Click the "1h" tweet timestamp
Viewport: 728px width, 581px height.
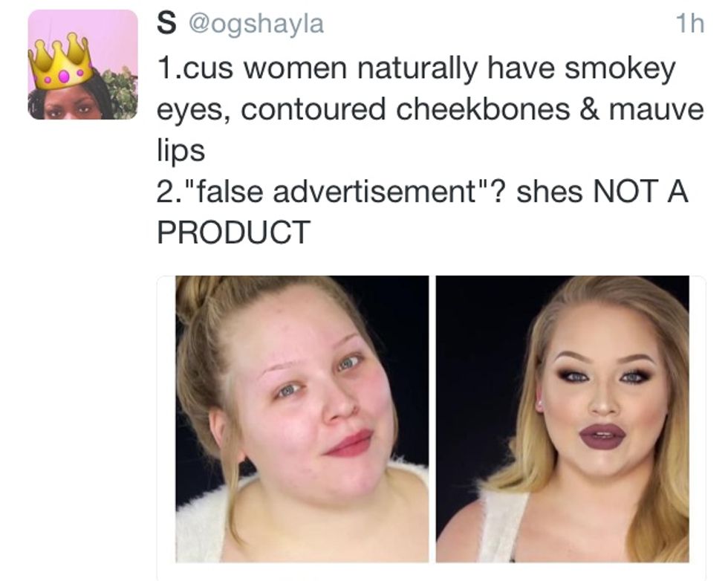pyautogui.click(x=690, y=24)
